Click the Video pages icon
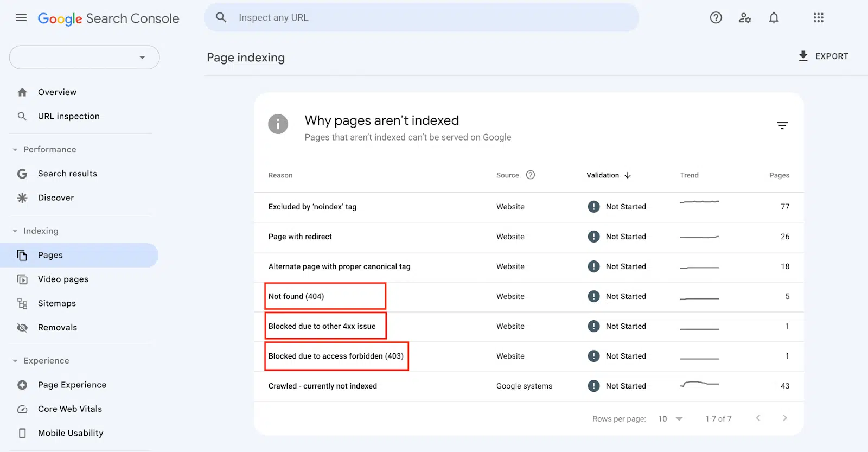868x452 pixels. point(22,279)
